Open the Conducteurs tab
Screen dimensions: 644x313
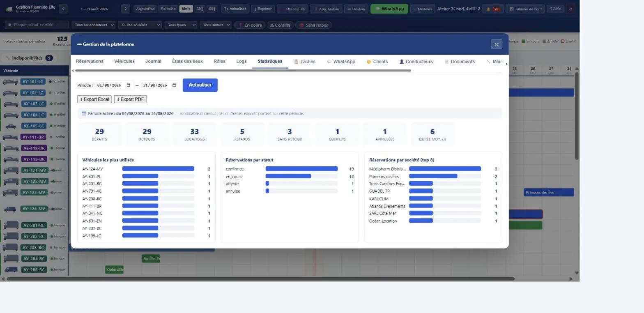(416, 62)
